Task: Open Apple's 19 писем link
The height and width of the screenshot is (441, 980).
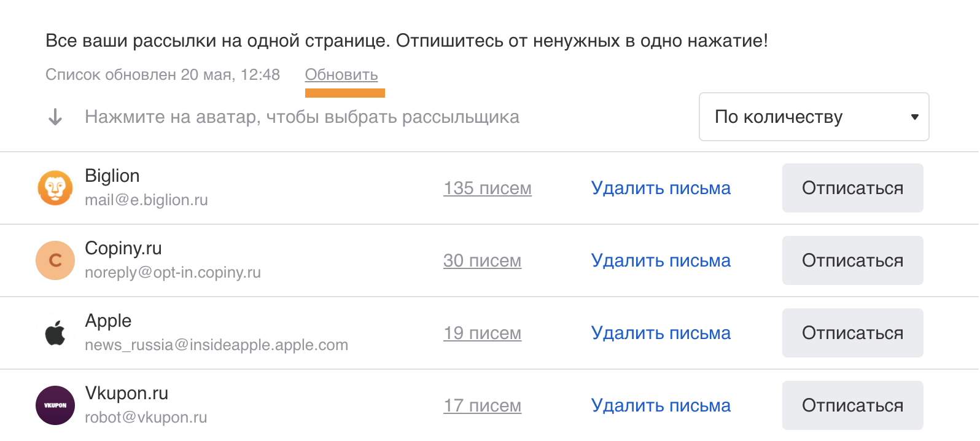Action: [482, 333]
